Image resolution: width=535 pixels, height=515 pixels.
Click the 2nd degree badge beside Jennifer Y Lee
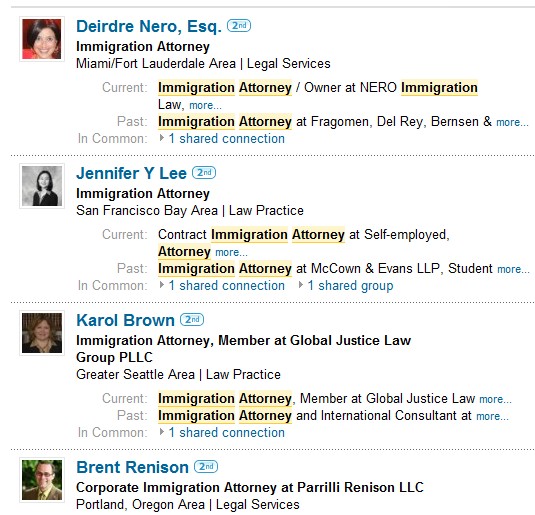tap(204, 173)
